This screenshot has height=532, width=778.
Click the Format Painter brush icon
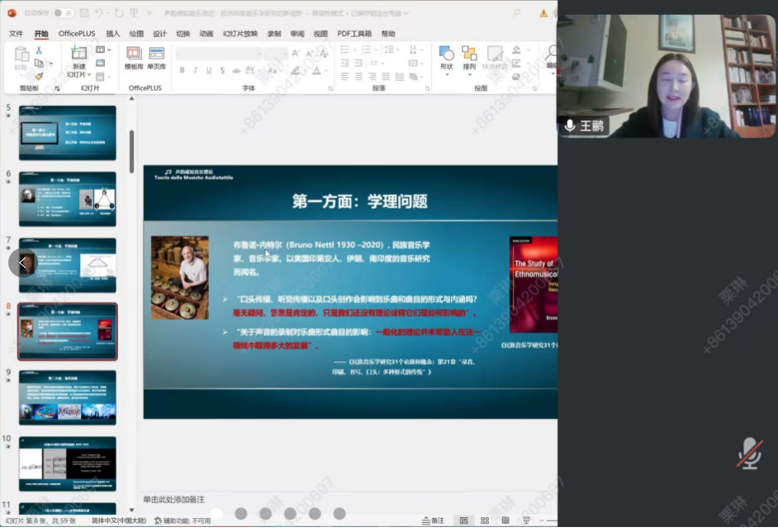[x=39, y=77]
